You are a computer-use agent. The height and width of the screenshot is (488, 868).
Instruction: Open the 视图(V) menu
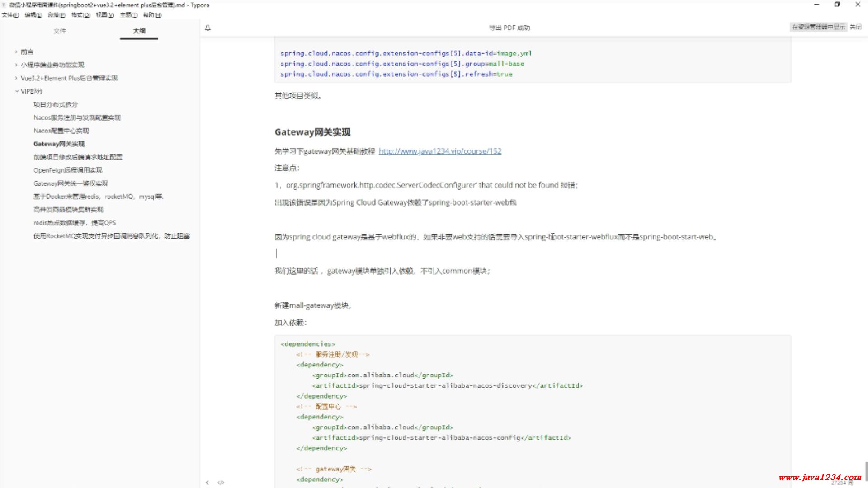tap(105, 15)
